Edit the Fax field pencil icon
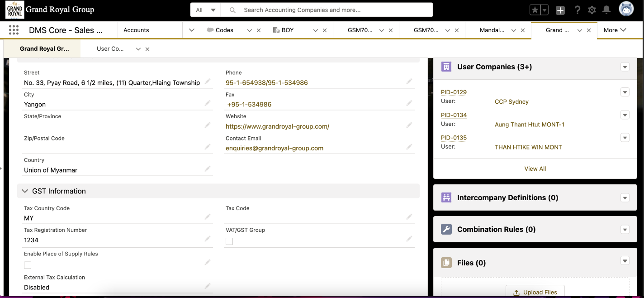644x298 pixels. (409, 103)
